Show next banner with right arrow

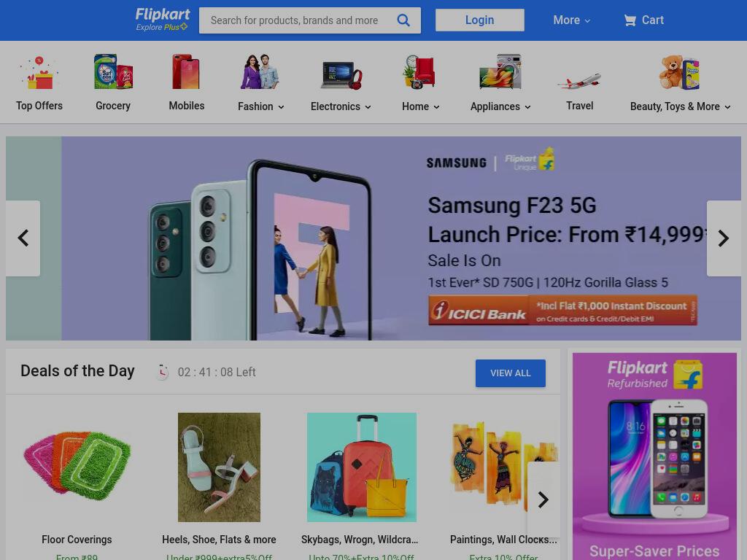(x=724, y=238)
